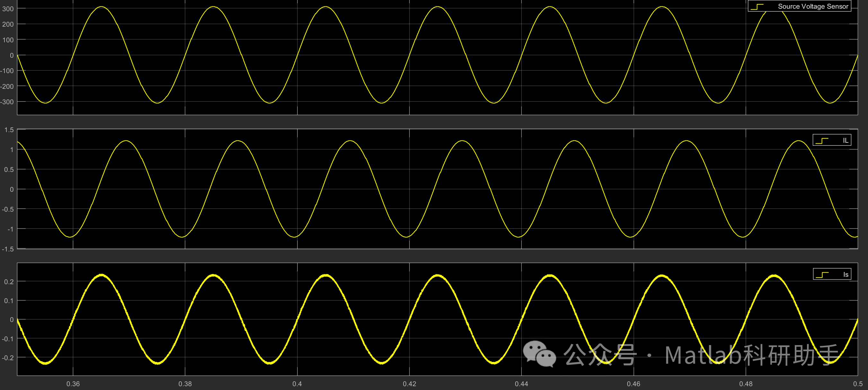Click the Is legend step-line icon
The width and height of the screenshot is (868, 390).
click(822, 275)
